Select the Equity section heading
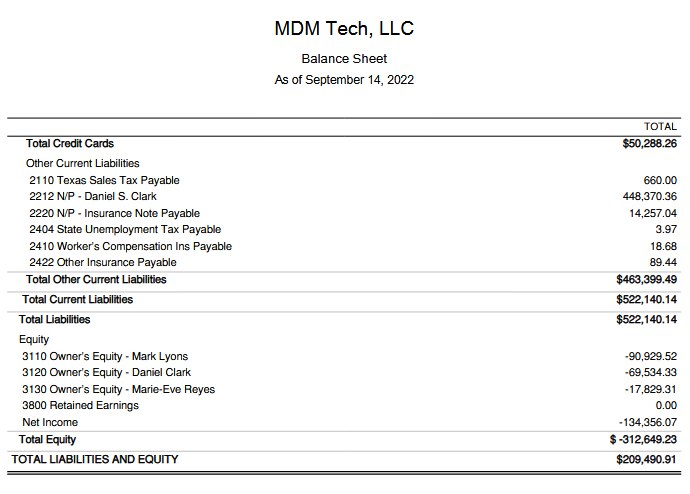690x494 pixels. click(x=34, y=339)
